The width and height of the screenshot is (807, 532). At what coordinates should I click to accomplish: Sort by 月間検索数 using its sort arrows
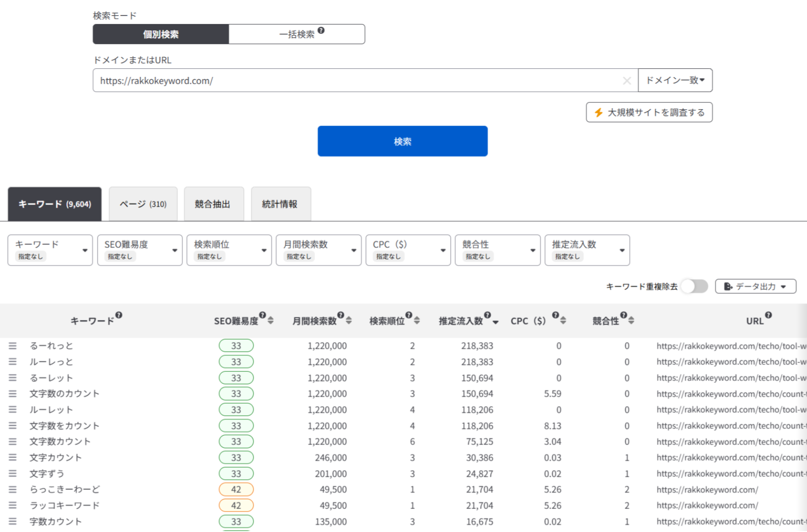pos(349,320)
